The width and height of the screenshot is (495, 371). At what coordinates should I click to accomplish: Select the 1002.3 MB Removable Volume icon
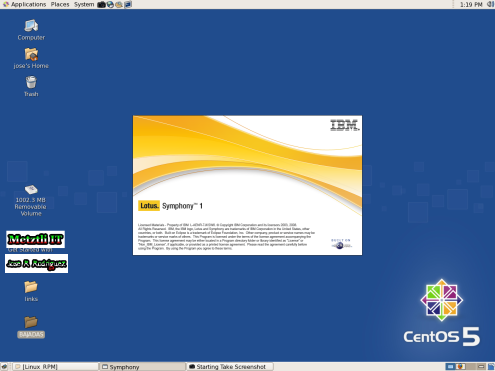point(31,200)
